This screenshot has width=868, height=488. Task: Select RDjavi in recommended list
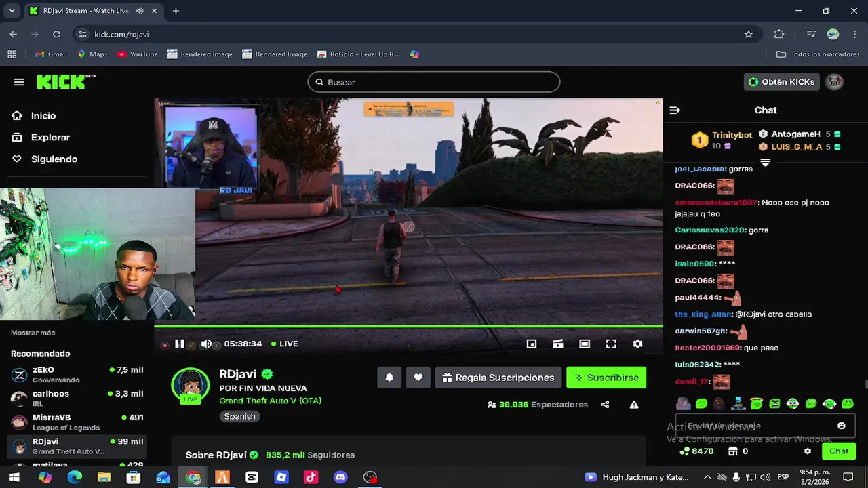pyautogui.click(x=77, y=446)
